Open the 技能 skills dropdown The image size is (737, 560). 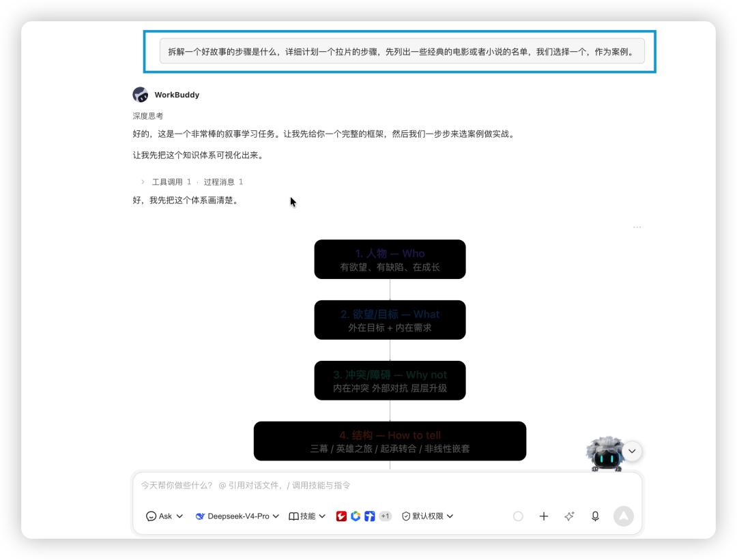[307, 516]
